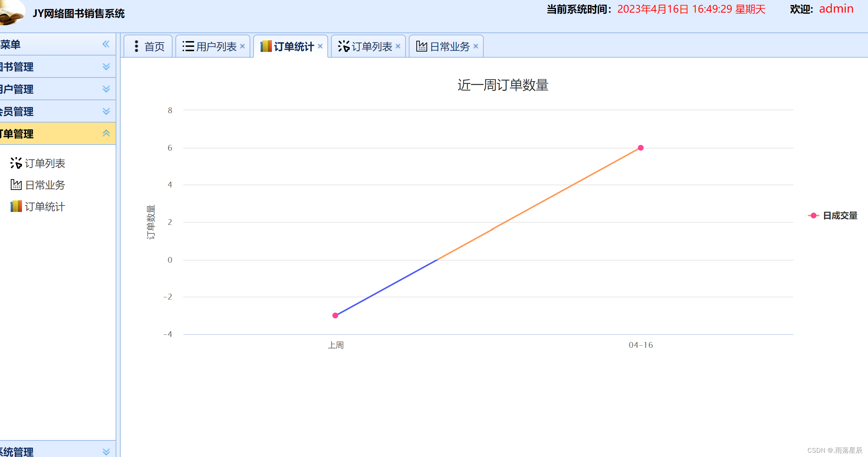The image size is (868, 457).
Task: Expand the 会员管理 accordion panel
Action: 106,111
